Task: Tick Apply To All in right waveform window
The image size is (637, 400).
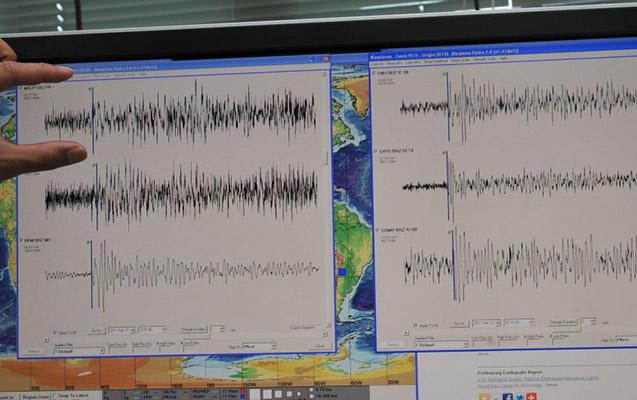Action: click(415, 325)
